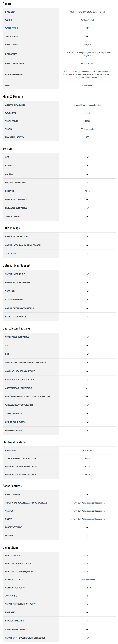118x644 pixels.
Task: Click the AIS checkmark icon
Action: 87,345
